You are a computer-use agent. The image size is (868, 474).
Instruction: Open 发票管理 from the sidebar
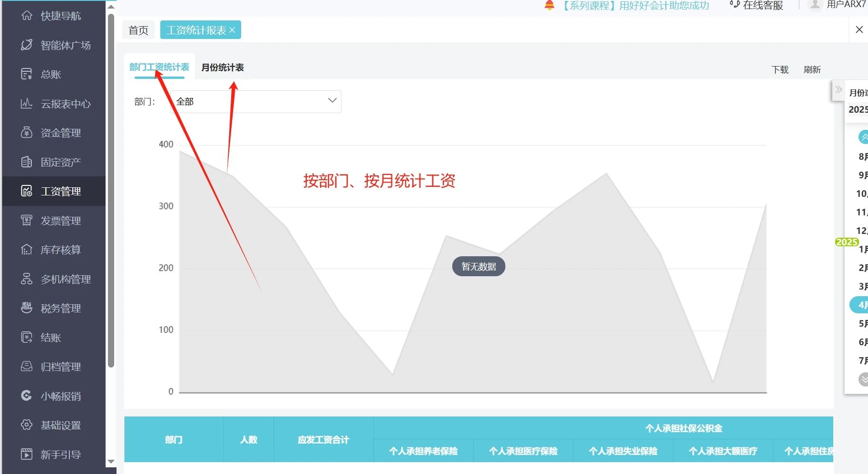click(60, 220)
